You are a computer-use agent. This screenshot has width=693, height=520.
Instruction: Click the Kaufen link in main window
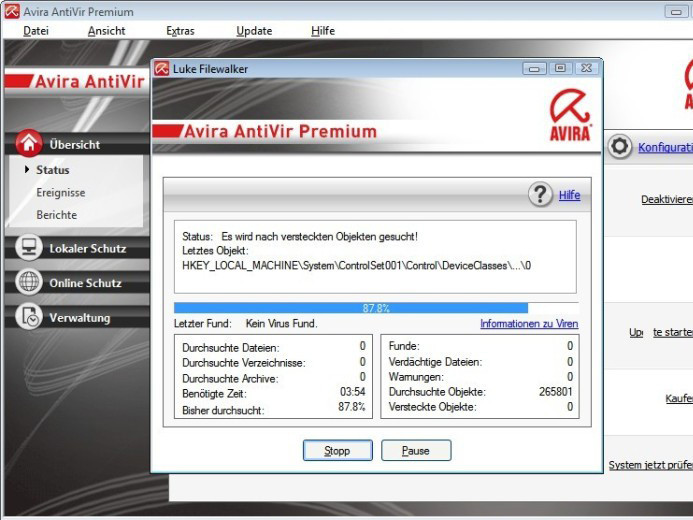(679, 398)
